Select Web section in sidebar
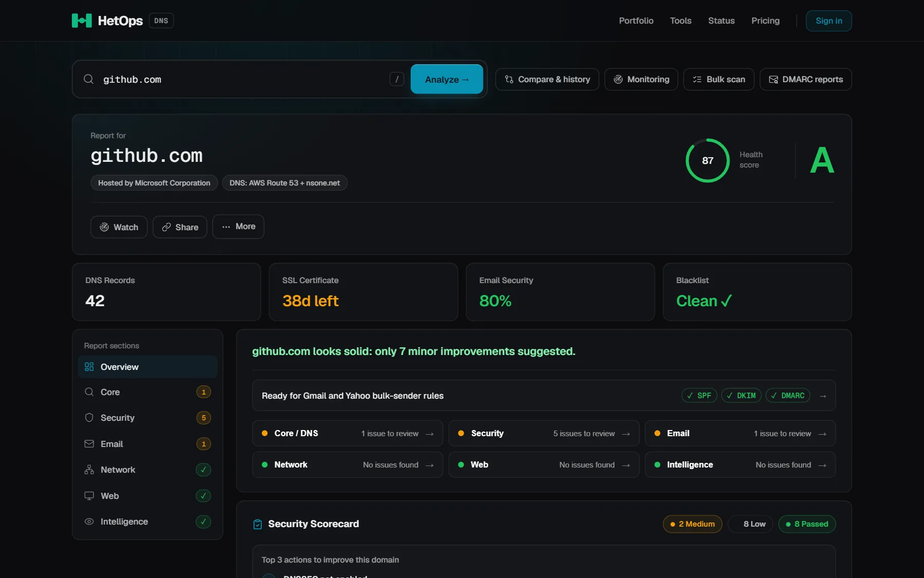 point(148,496)
